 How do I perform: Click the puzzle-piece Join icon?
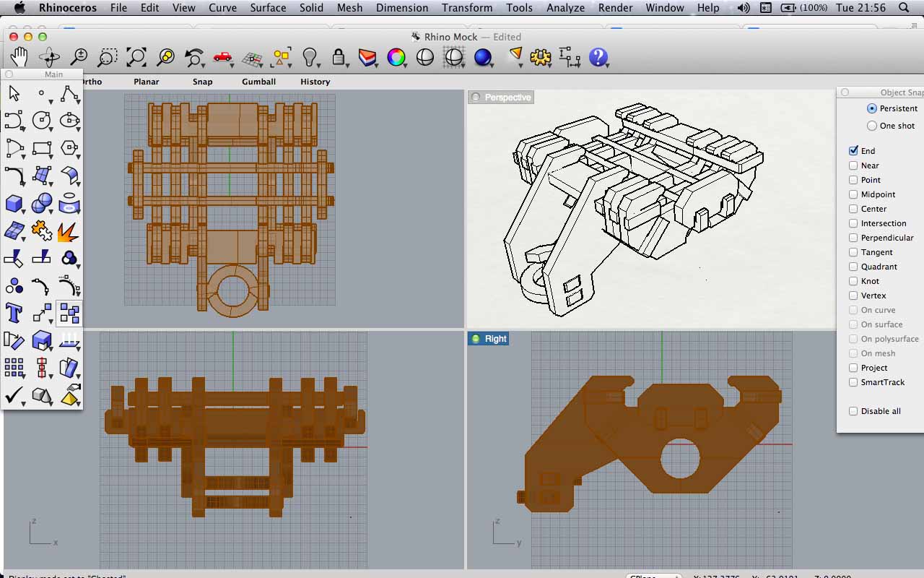click(42, 231)
